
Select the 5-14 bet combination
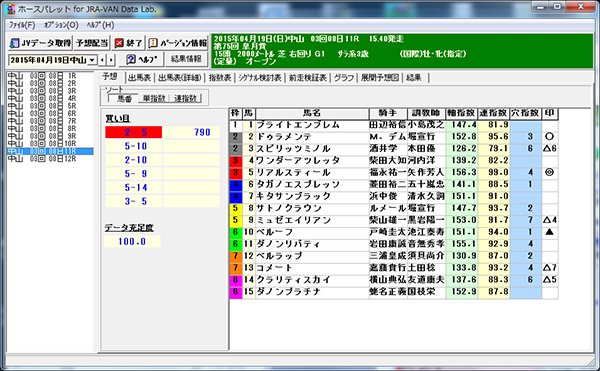click(134, 187)
